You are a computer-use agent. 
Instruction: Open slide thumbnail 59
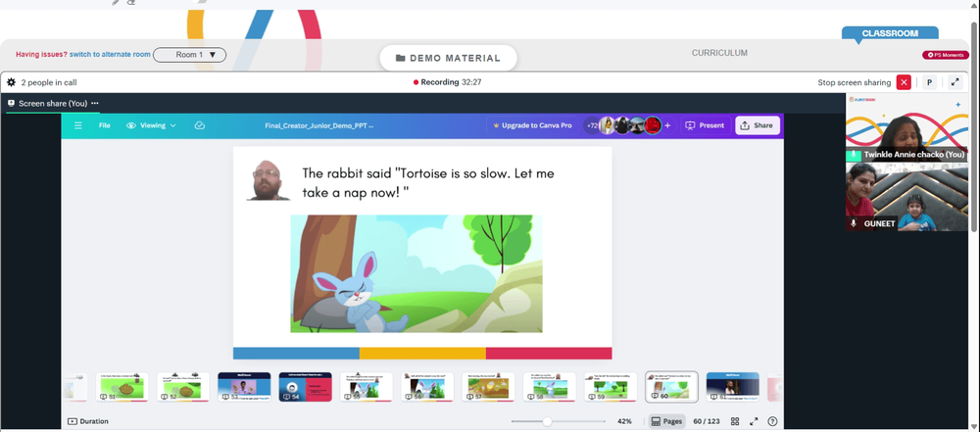coord(611,387)
